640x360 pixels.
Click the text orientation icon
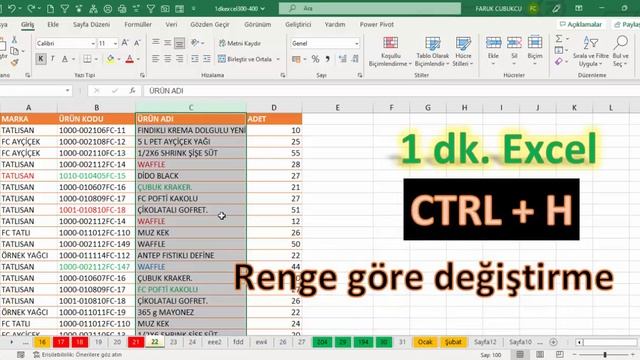[x=195, y=42]
